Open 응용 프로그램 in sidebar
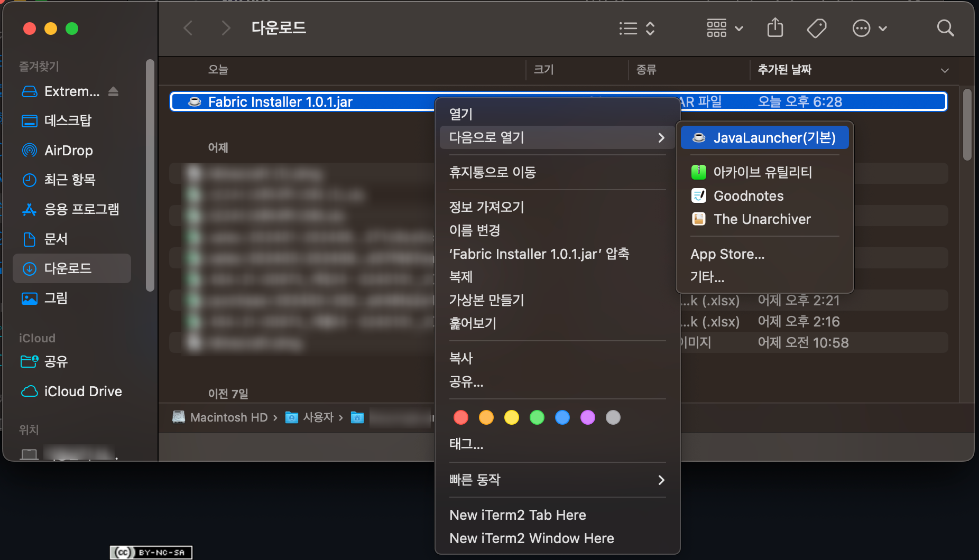979x560 pixels. tap(72, 210)
